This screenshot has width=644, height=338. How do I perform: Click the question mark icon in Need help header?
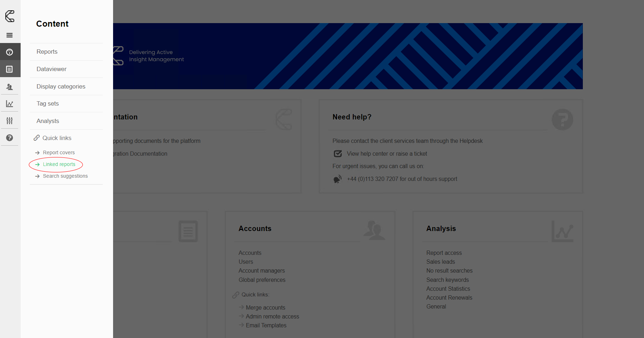click(562, 120)
